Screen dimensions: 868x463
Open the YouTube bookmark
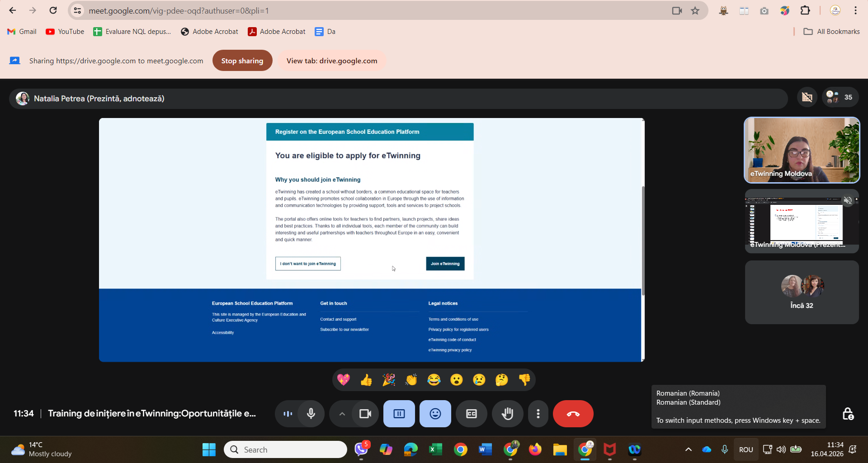click(65, 32)
